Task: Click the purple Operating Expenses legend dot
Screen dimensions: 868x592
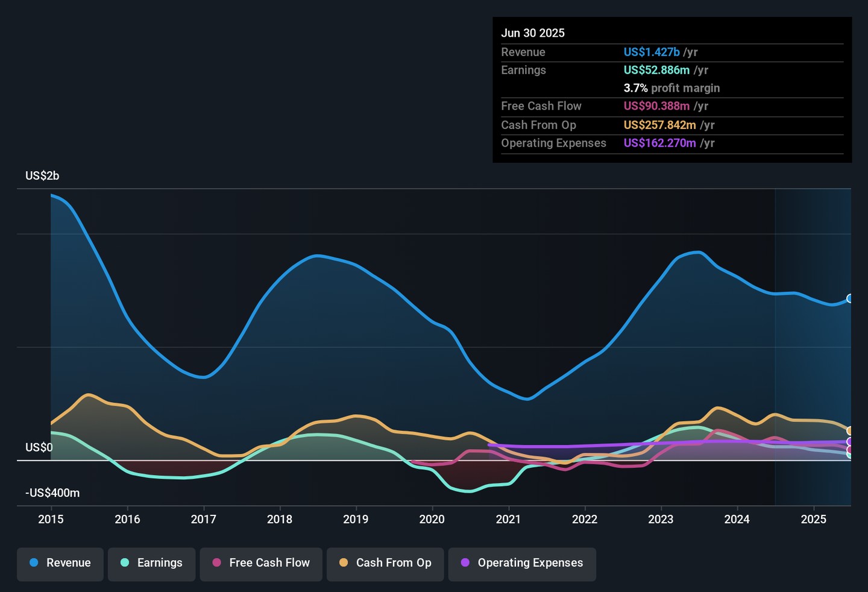Action: [x=465, y=563]
